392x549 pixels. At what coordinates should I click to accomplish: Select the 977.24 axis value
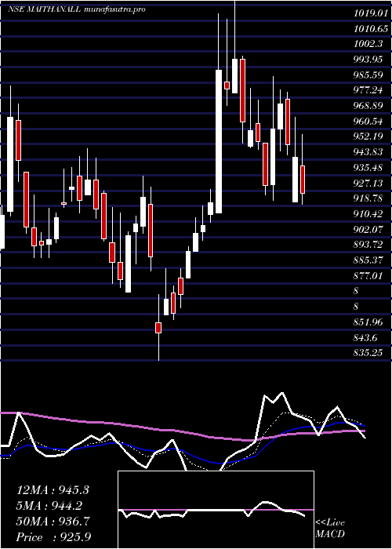pos(368,90)
